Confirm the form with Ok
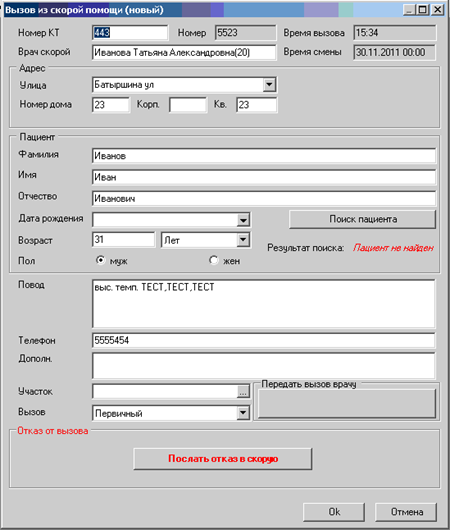Image resolution: width=450 pixels, height=530 pixels. [x=334, y=512]
